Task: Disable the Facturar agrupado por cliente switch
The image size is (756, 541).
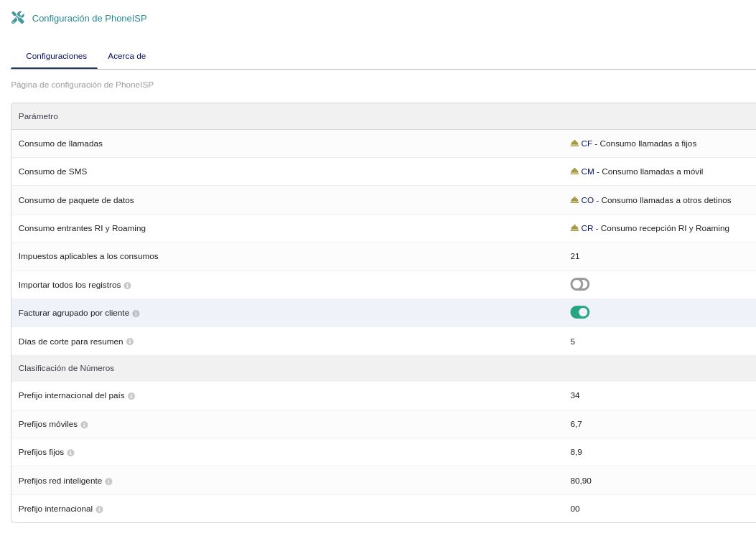Action: 579,312
